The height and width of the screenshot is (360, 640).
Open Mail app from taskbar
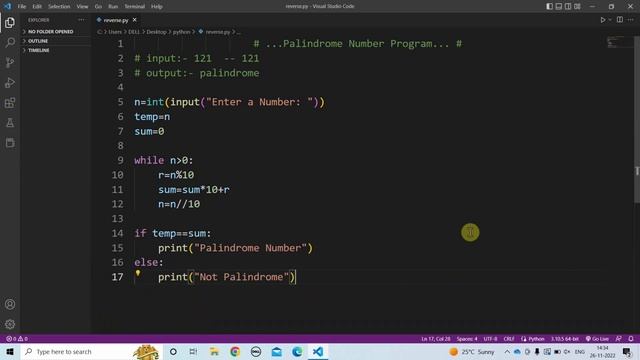pyautogui.click(x=276, y=351)
